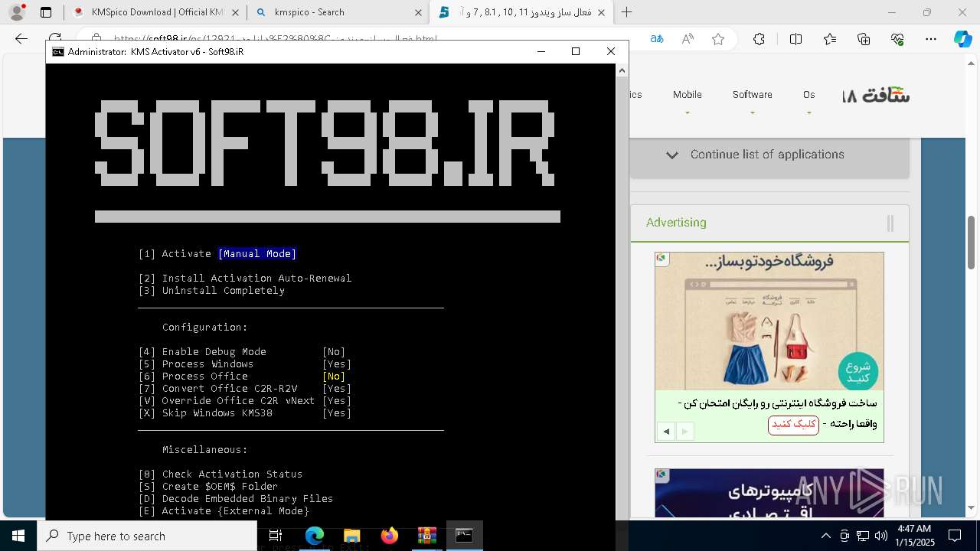Close the KMSpico Download tab
This screenshot has height=551, width=980.
(x=235, y=12)
